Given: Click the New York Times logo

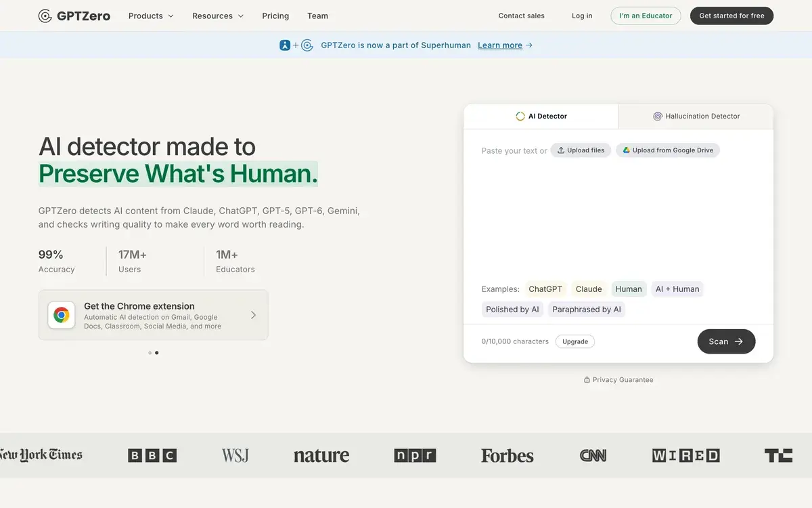Looking at the screenshot, I should coord(41,456).
